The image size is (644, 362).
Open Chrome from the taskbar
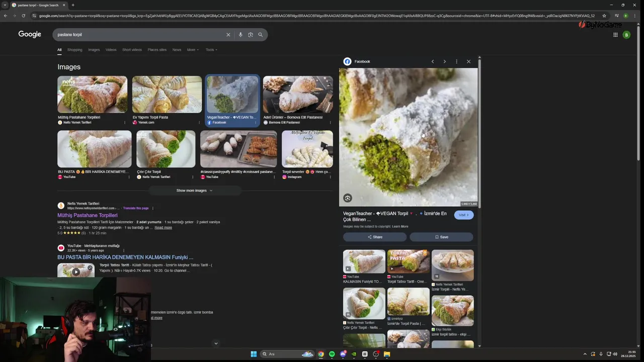[320, 354]
